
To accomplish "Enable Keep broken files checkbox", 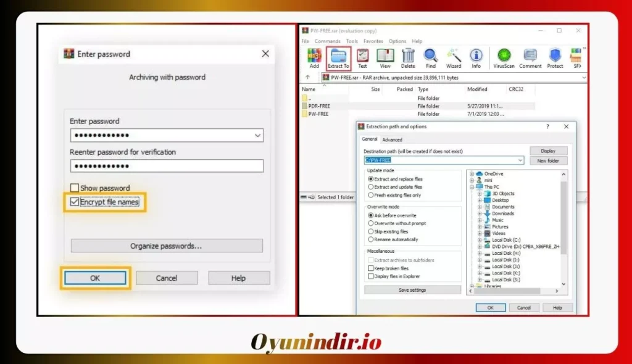I will point(371,268).
